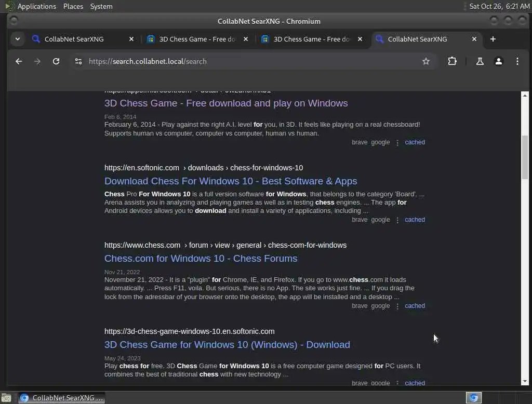Open '3D Chess Game for Windows 10 (Windows)' result

coord(227,345)
